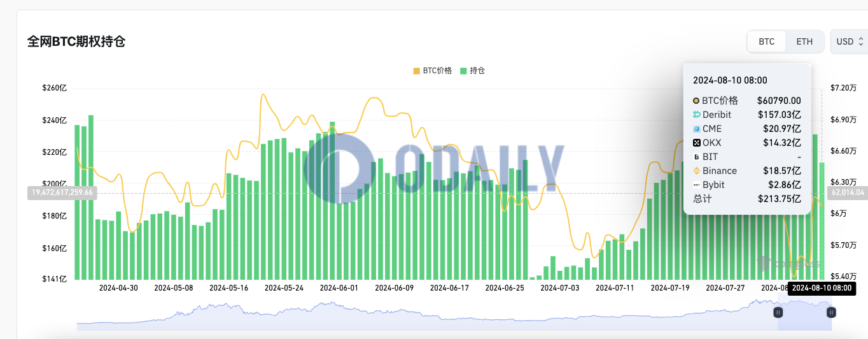Screen dimensions: 868x339
Task: Click the Deribit value $157.03亿
Action: click(779, 115)
